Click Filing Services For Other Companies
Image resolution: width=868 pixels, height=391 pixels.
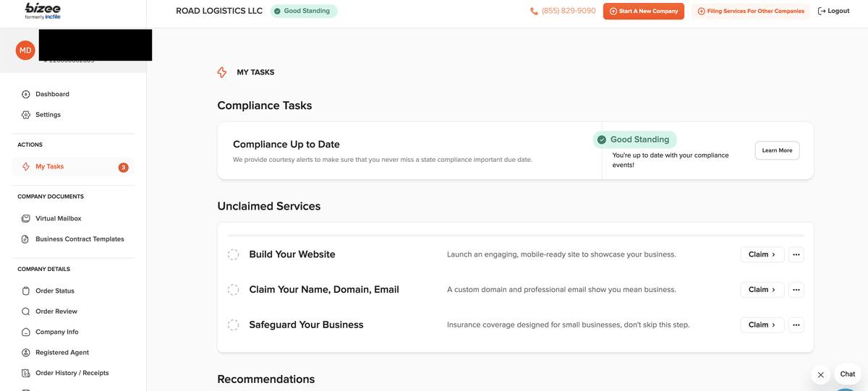[751, 11]
